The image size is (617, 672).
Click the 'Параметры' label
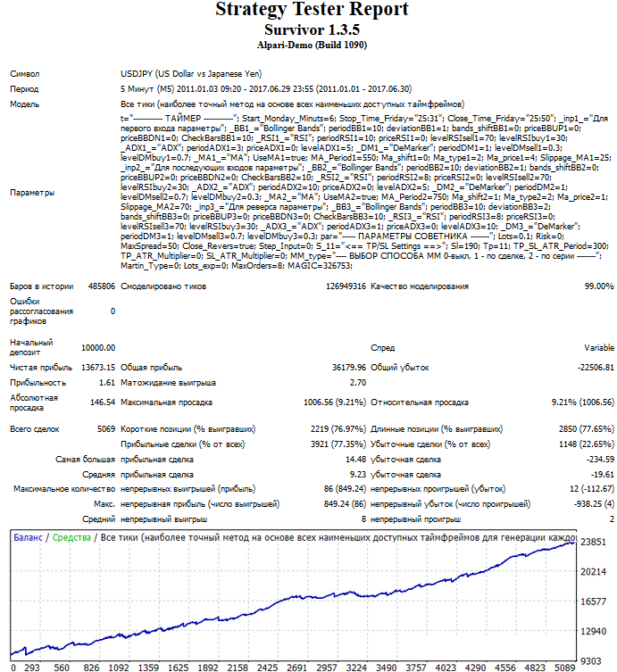[x=32, y=193]
